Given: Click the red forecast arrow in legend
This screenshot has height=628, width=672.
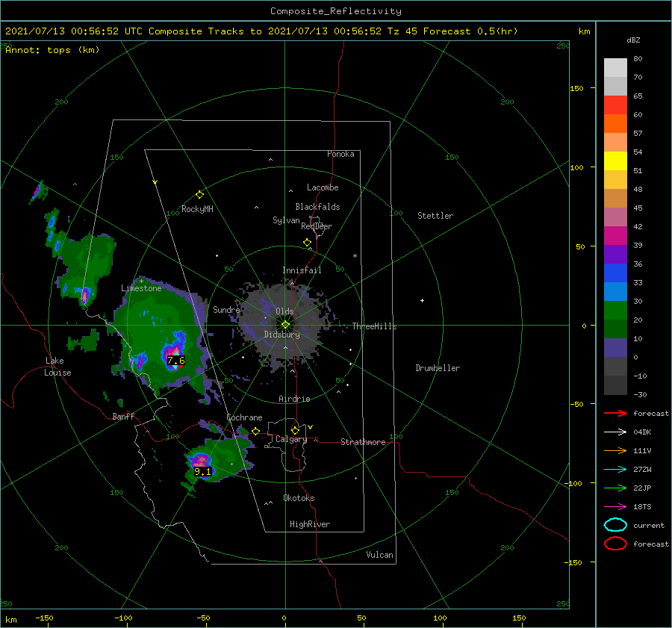Looking at the screenshot, I should coord(615,413).
